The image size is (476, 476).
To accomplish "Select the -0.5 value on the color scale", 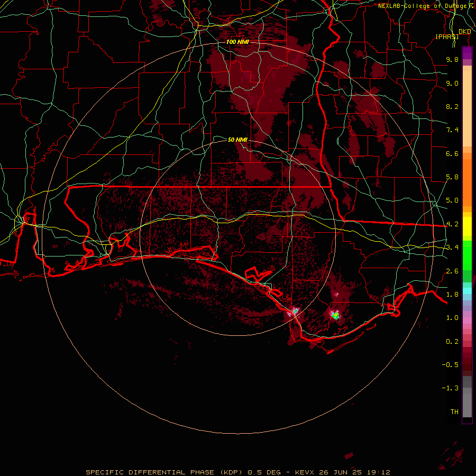I will click(450, 365).
